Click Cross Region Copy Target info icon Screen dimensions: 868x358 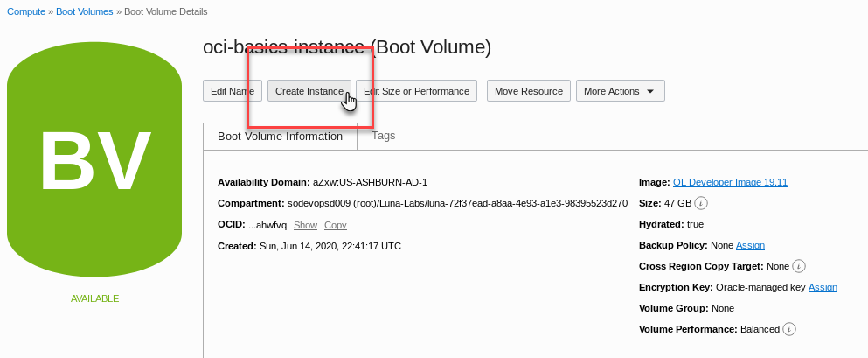(x=798, y=266)
